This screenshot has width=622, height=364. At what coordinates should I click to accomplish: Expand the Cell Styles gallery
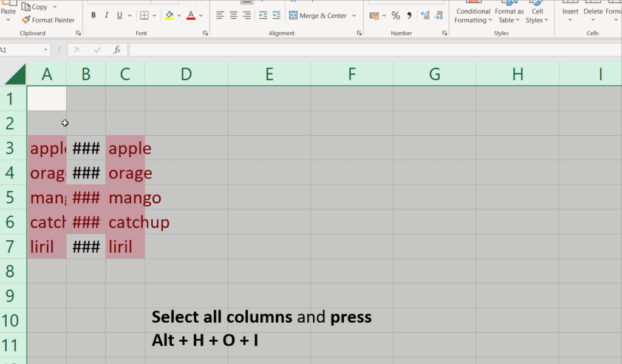(x=536, y=16)
